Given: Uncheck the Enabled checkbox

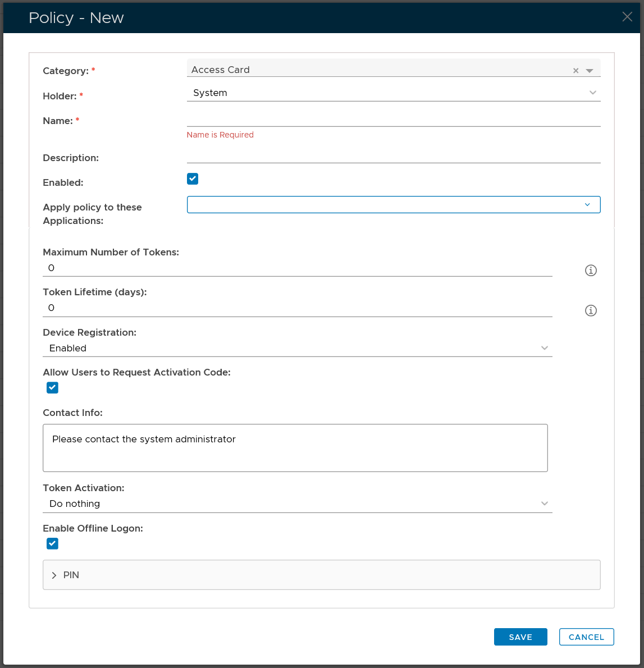Looking at the screenshot, I should (x=193, y=179).
